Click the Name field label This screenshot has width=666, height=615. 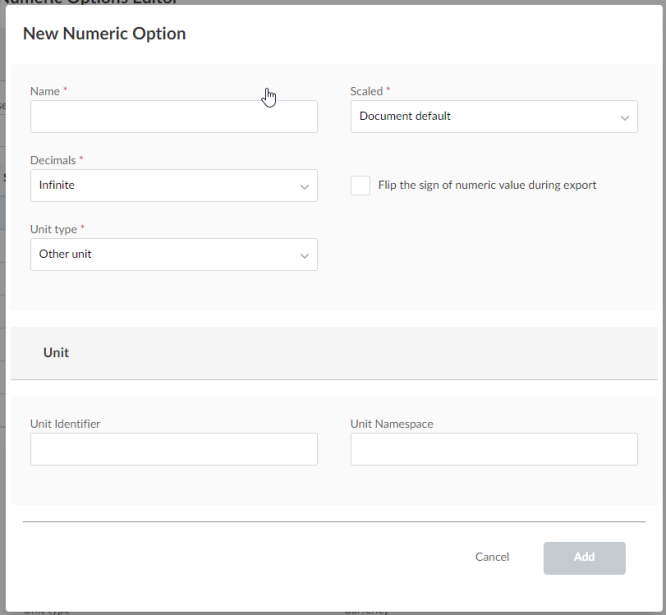[x=45, y=91]
